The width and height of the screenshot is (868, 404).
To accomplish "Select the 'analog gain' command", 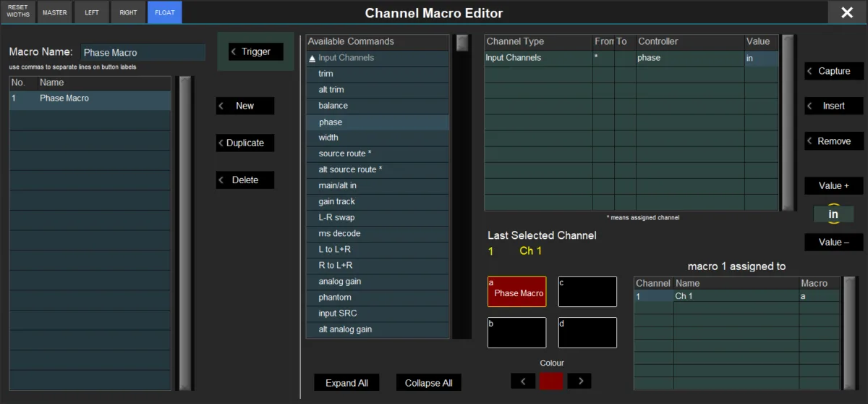I will 377,281.
